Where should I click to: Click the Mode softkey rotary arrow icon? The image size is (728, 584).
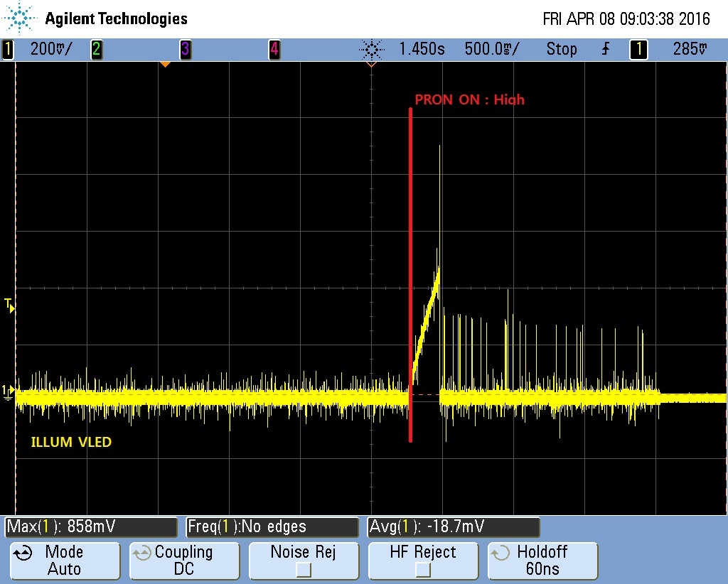23,553
